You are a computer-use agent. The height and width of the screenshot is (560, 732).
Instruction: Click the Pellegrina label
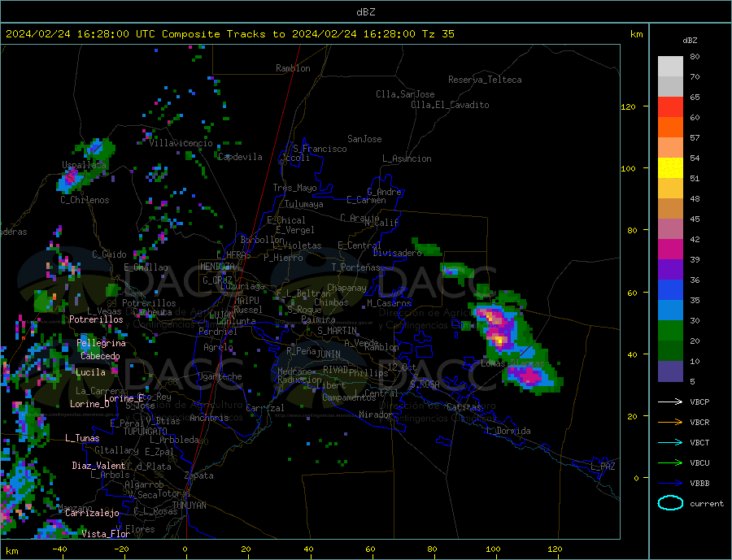click(102, 343)
